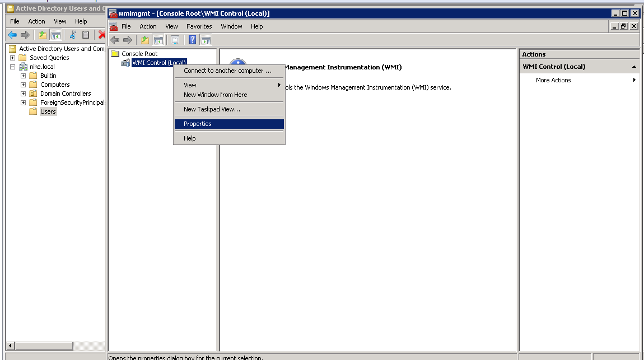
Task: Open Window menu in wmimgmt
Action: coord(232,26)
